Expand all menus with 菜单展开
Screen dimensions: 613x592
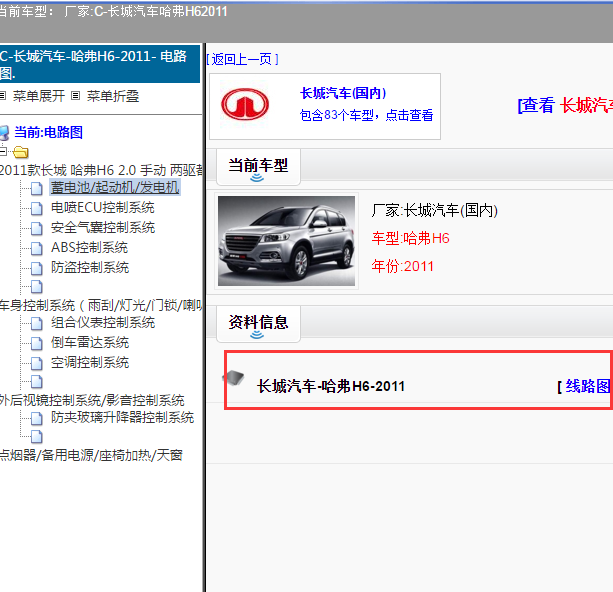(39, 96)
